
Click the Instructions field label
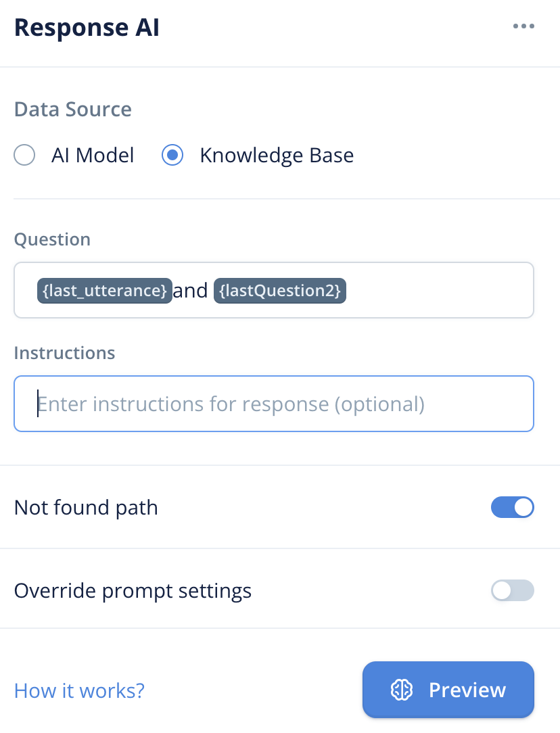[64, 353]
